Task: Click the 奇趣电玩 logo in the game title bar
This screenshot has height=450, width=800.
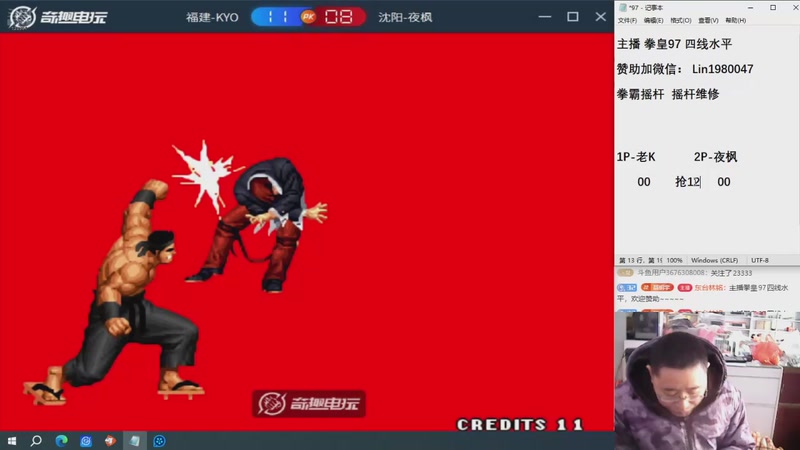Action: coord(58,17)
